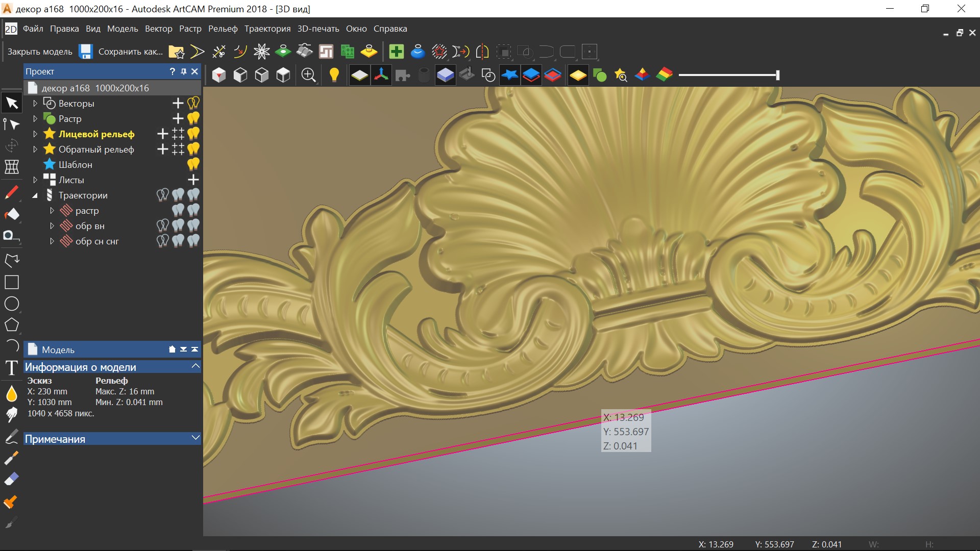Open the Траектория menu

pos(267,29)
